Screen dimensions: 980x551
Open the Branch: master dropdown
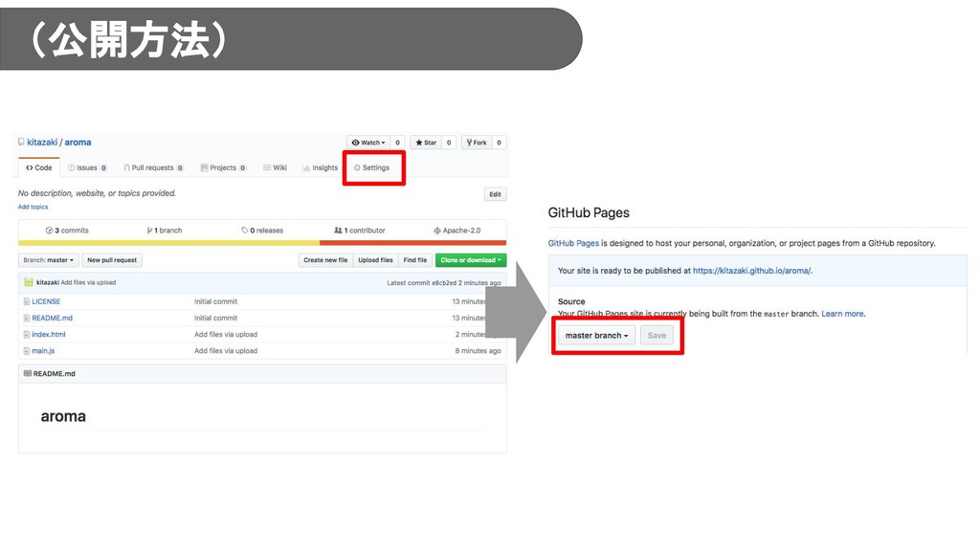[49, 260]
